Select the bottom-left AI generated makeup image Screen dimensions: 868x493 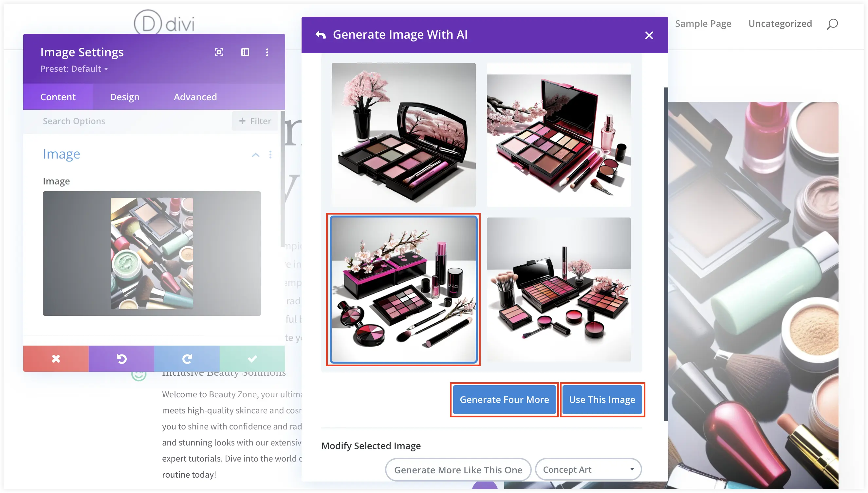(x=404, y=290)
